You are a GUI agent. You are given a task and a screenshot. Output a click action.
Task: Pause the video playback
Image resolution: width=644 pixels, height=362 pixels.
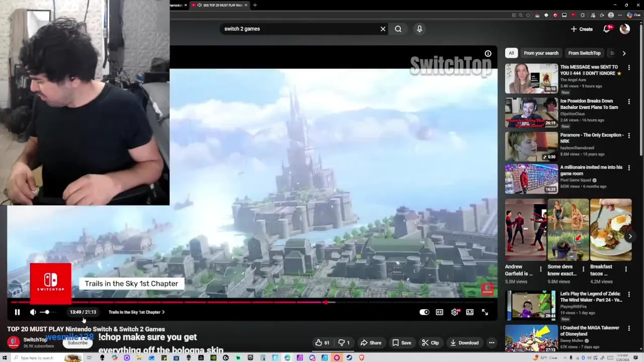(x=17, y=312)
